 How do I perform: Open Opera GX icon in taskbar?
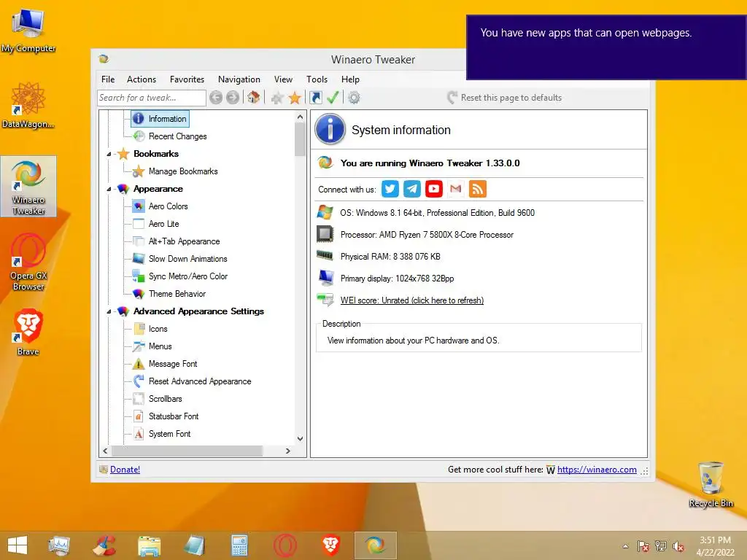click(x=285, y=545)
